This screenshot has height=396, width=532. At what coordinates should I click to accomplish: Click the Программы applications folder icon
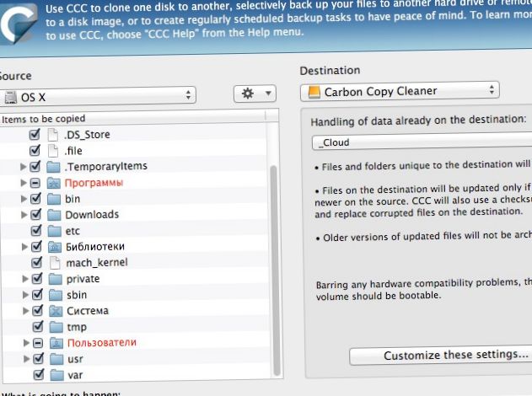pos(54,183)
